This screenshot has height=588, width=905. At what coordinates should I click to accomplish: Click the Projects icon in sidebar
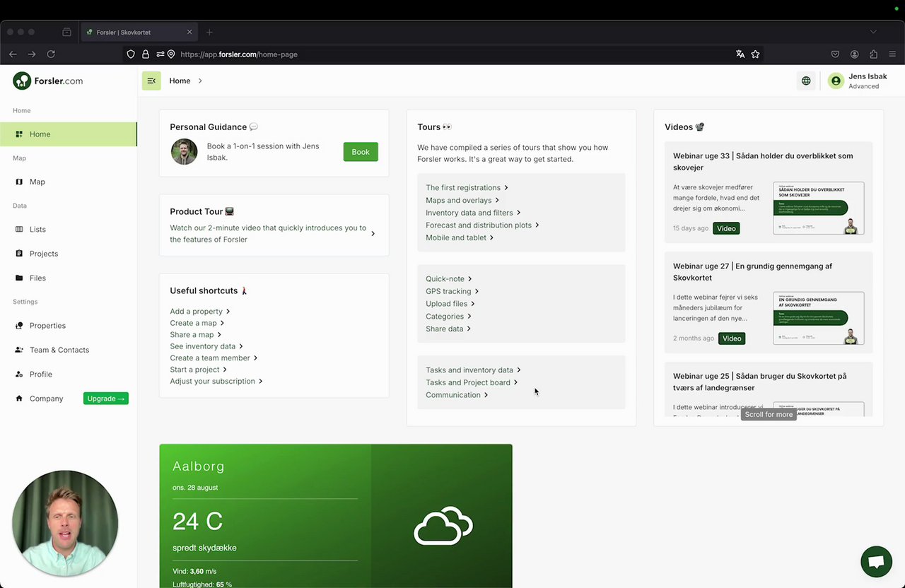tap(19, 254)
